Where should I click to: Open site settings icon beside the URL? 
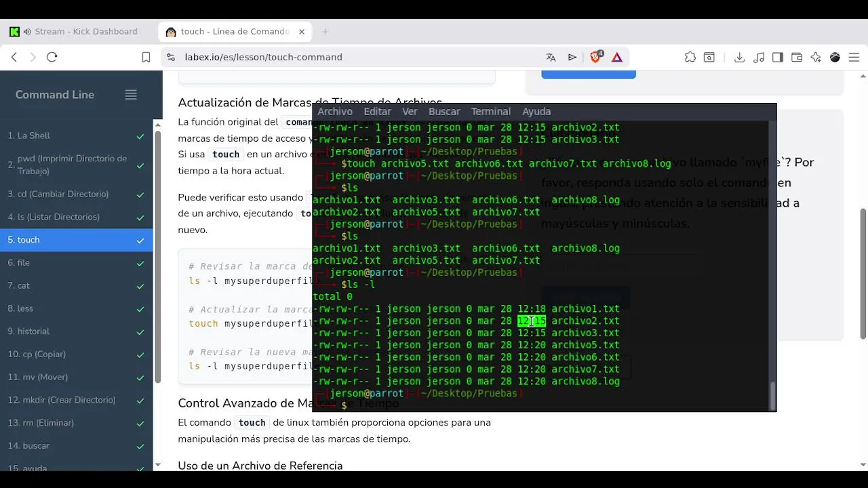click(171, 58)
